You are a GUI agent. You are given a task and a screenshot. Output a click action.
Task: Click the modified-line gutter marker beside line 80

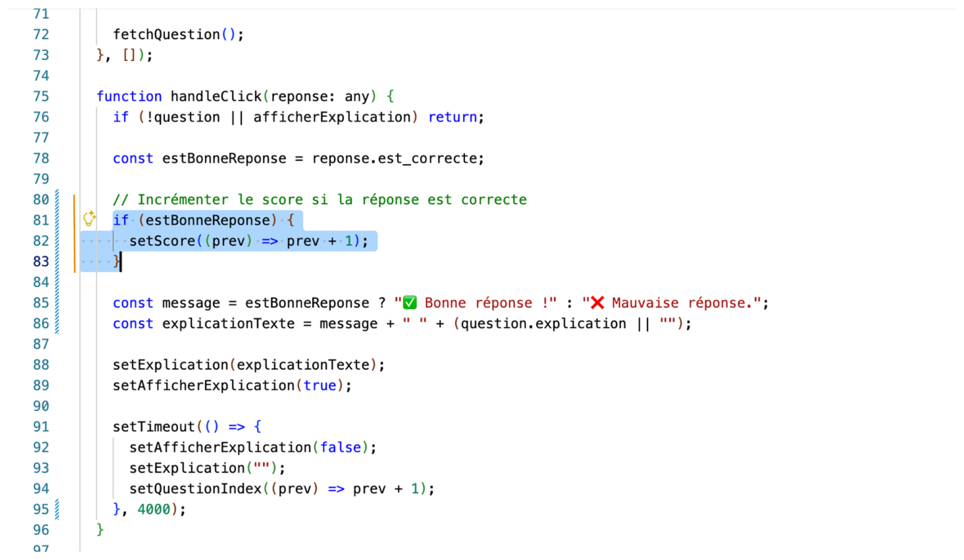click(x=57, y=200)
